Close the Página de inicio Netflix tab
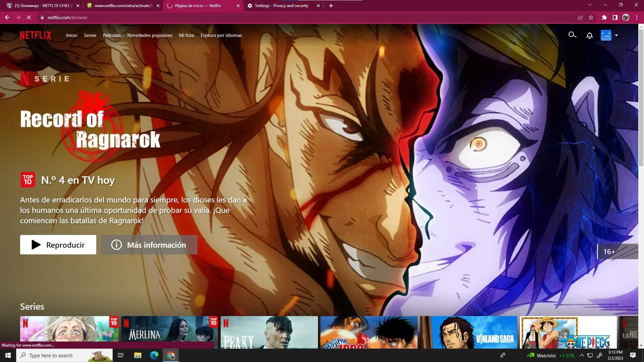 [238, 6]
